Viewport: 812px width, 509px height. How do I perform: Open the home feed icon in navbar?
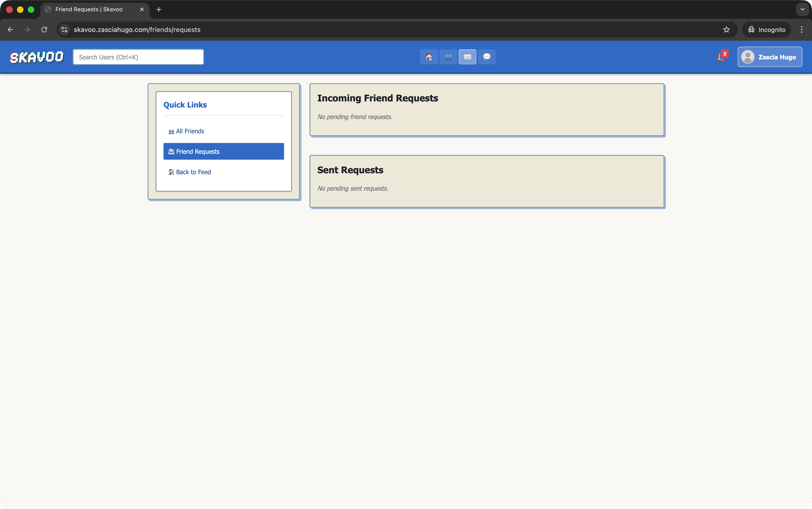pos(429,57)
